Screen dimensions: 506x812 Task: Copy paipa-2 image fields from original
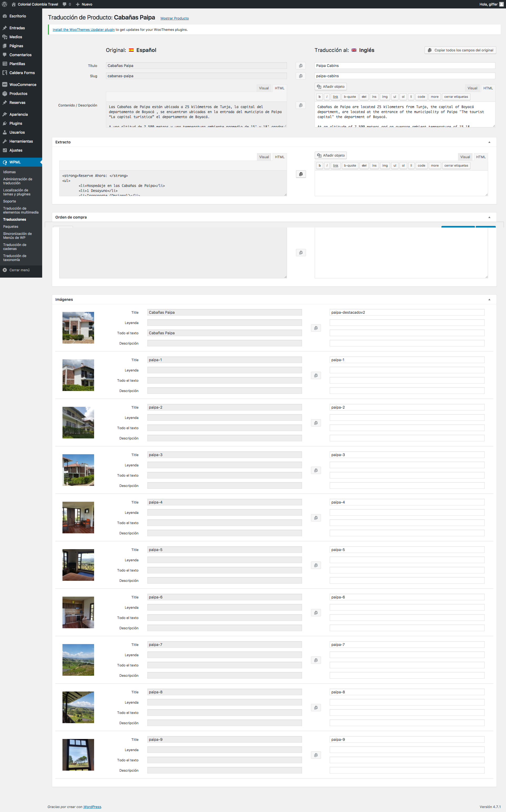(x=316, y=423)
